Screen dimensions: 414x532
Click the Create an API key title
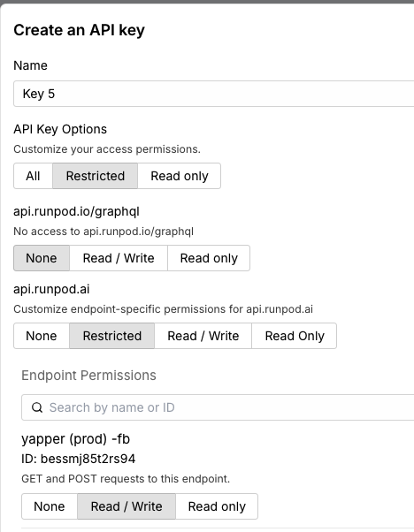click(79, 30)
